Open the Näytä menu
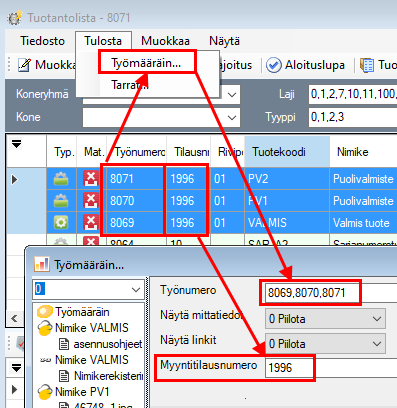Image resolution: width=397 pixels, height=408 pixels. [x=224, y=41]
